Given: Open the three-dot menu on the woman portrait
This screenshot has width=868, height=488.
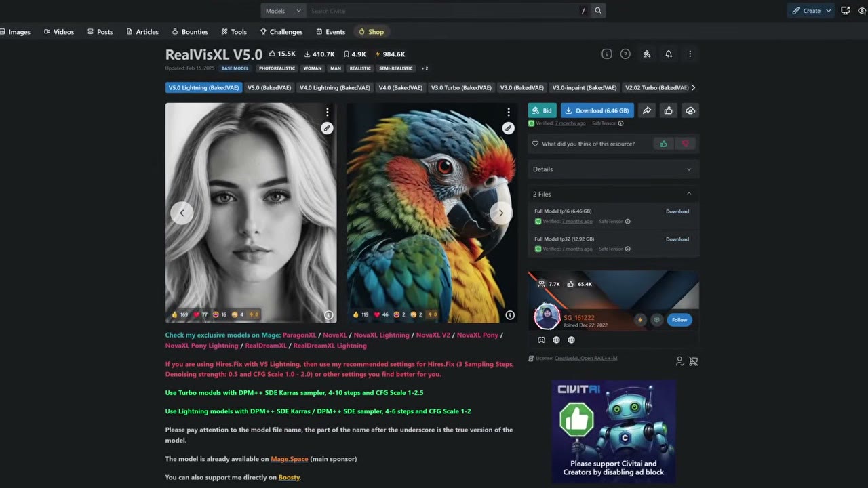Looking at the screenshot, I should 327,112.
